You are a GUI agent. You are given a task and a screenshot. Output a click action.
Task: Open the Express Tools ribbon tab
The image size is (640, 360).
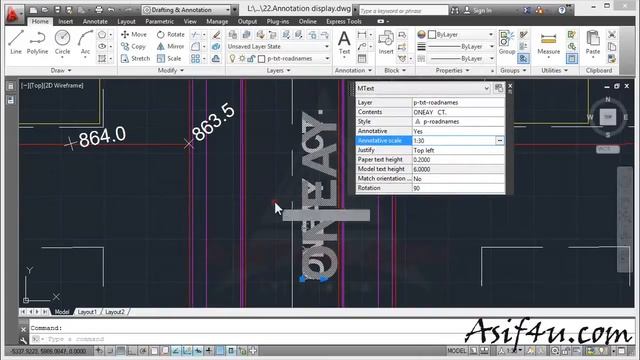(x=344, y=21)
